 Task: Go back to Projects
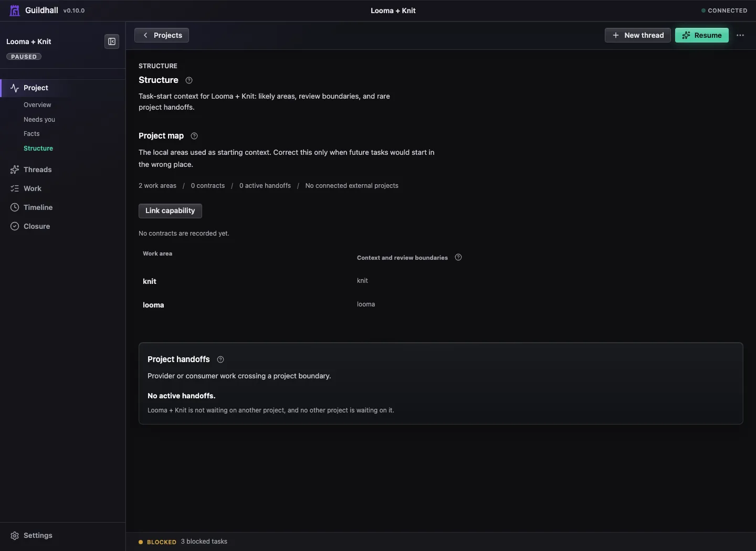[162, 35]
